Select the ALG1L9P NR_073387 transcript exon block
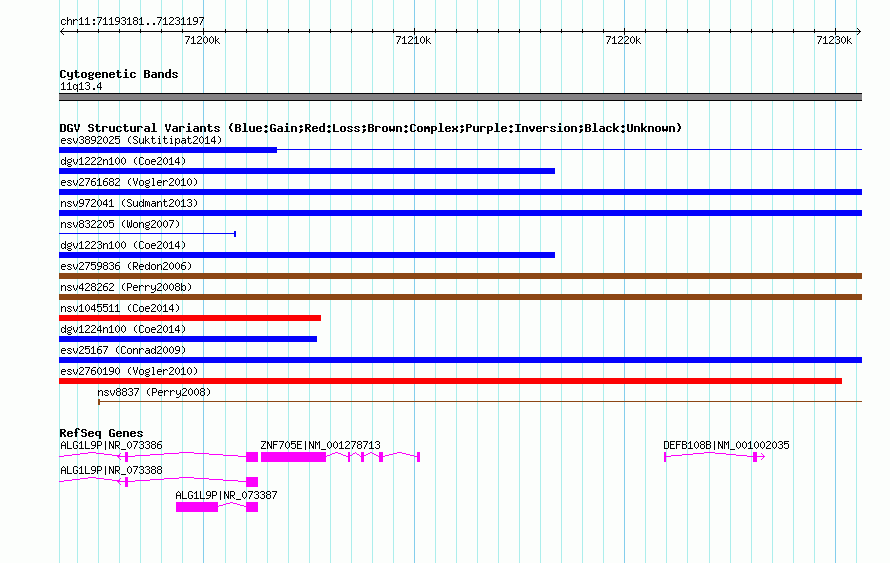 click(197, 507)
